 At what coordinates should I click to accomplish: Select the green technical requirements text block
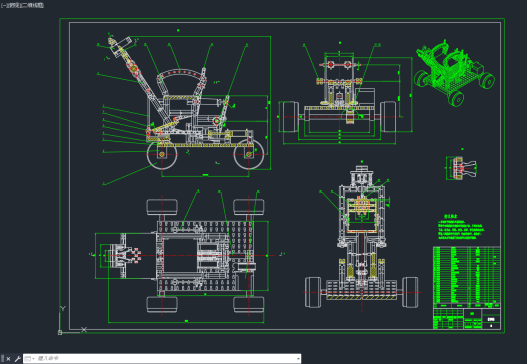461,227
